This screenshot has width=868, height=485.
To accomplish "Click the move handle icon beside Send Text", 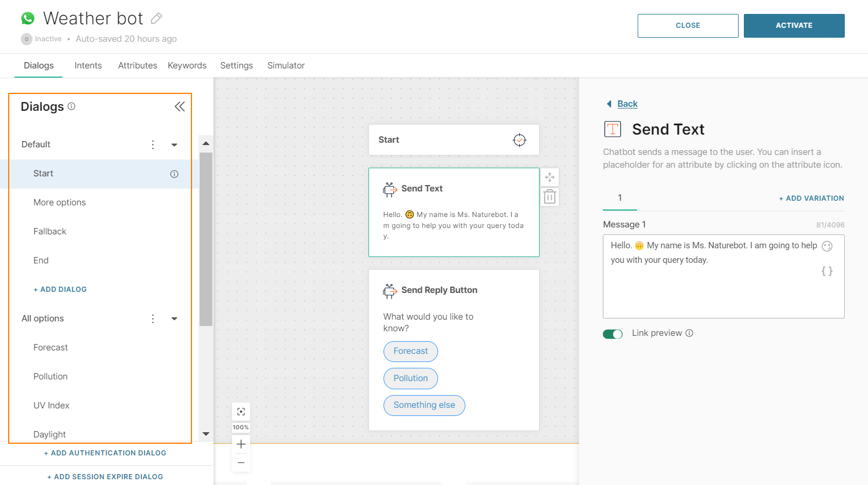I will (549, 177).
